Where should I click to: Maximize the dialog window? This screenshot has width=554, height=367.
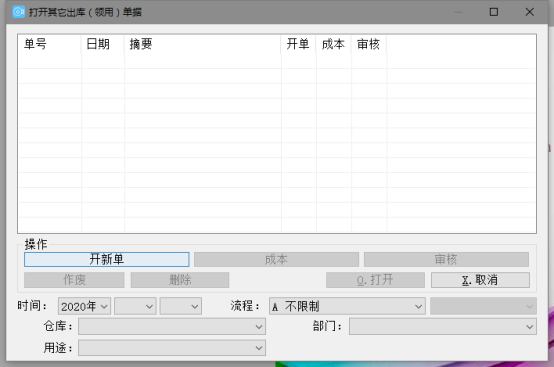click(x=494, y=12)
